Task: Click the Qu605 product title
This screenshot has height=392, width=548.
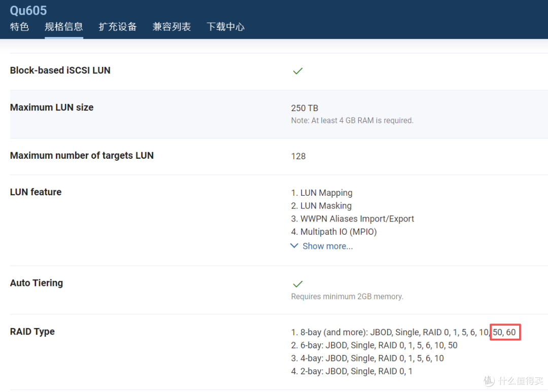Action: (x=28, y=11)
